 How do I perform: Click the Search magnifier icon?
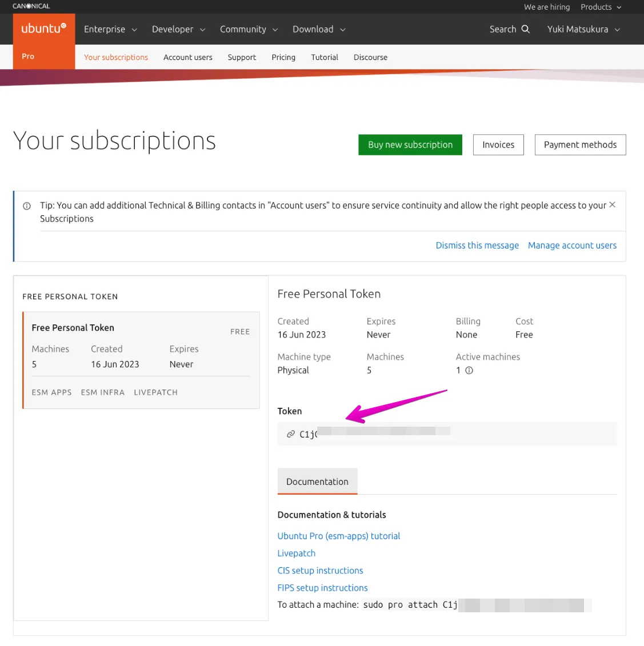click(526, 29)
